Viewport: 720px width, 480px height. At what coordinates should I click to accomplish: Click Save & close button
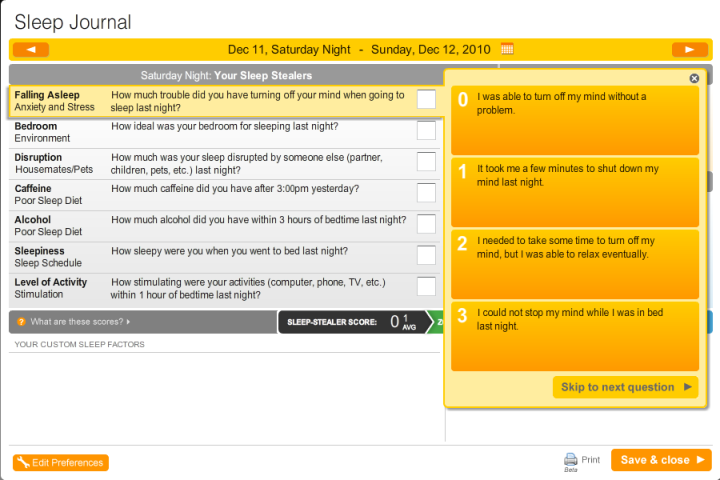pyautogui.click(x=661, y=460)
